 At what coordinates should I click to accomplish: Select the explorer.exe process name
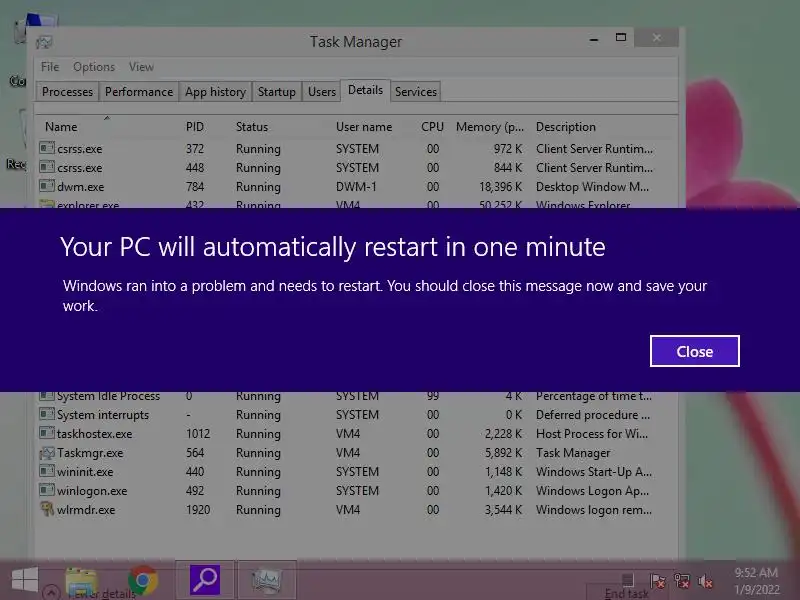(88, 205)
